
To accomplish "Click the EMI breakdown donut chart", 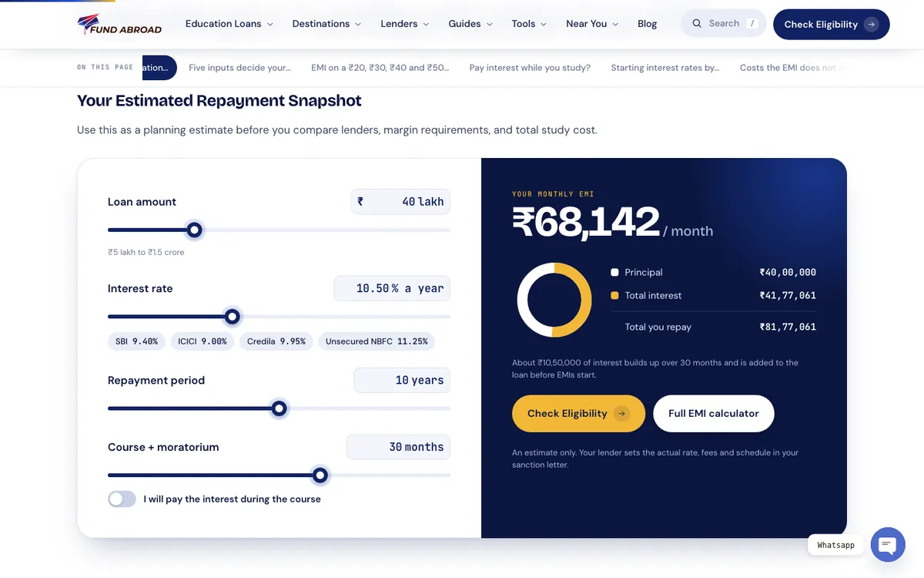I will click(554, 300).
